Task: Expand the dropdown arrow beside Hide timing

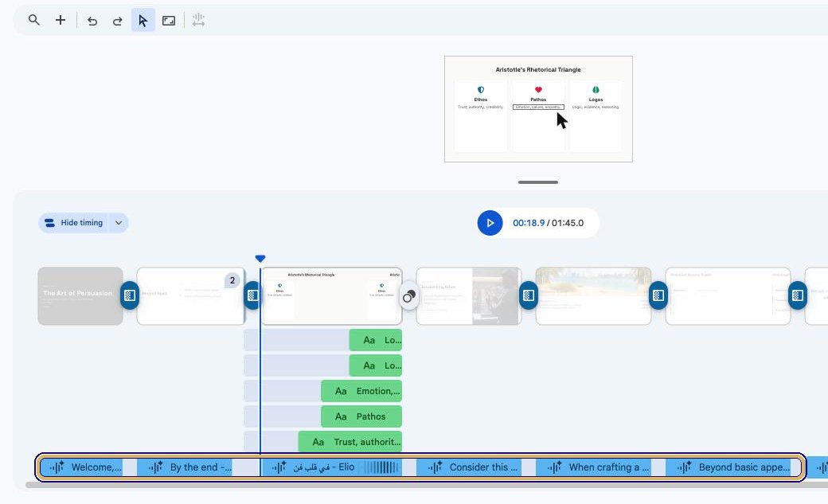Action: click(119, 223)
